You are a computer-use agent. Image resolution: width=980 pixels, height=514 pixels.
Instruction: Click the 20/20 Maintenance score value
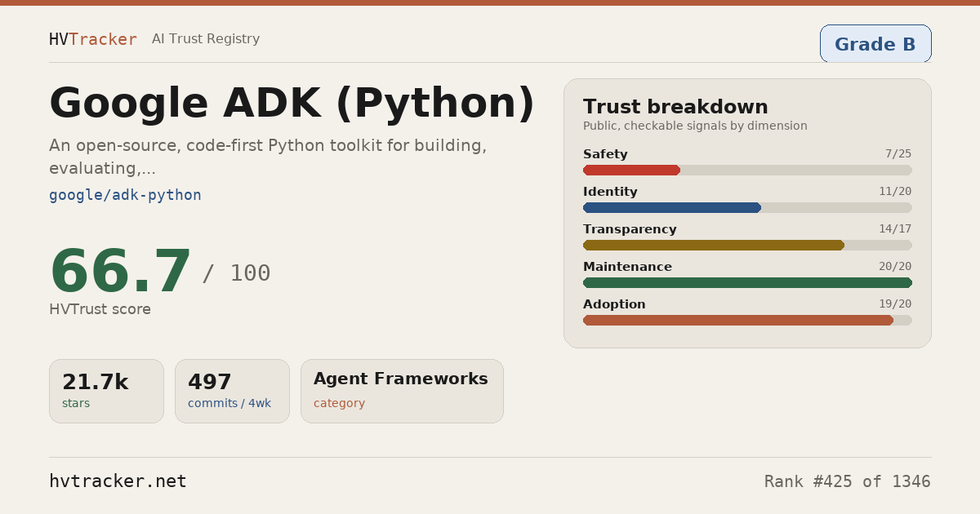coord(895,267)
